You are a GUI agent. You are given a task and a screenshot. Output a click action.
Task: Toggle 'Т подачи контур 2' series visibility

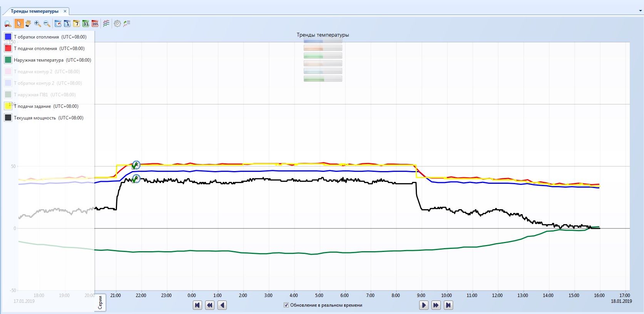tap(8, 72)
